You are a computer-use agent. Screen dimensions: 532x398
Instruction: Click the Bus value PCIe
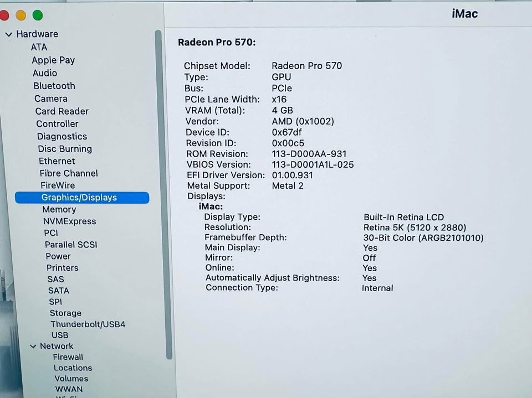coord(282,89)
